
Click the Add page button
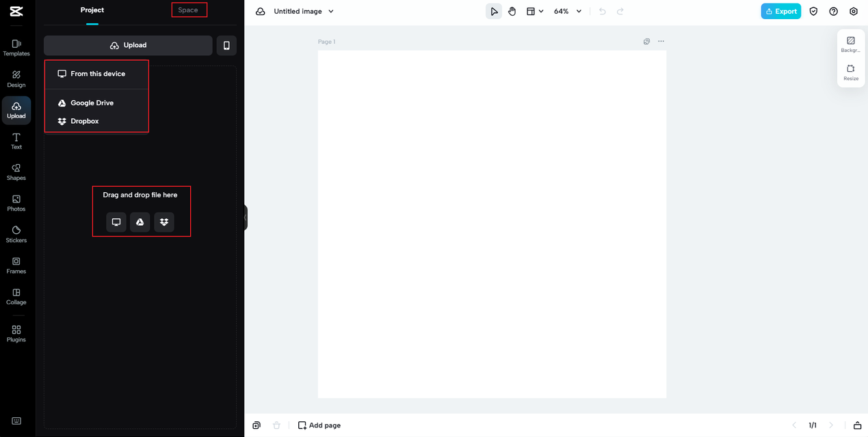click(x=319, y=425)
